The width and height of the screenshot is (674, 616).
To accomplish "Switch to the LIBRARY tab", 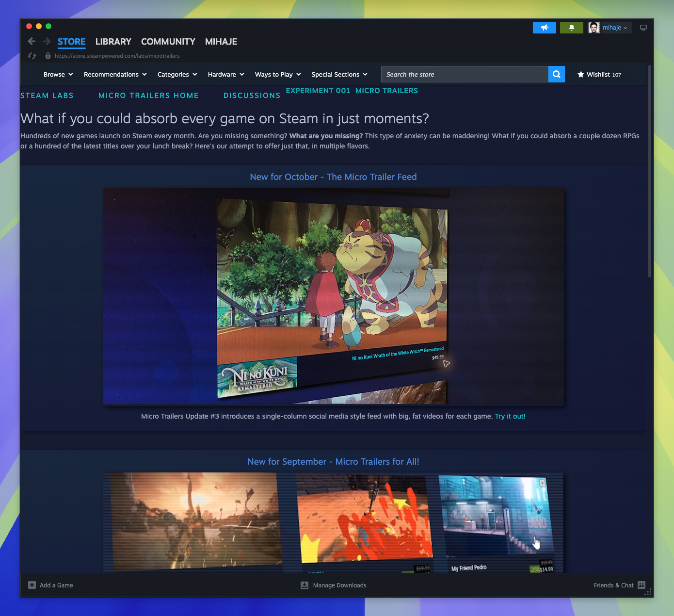I will click(113, 42).
